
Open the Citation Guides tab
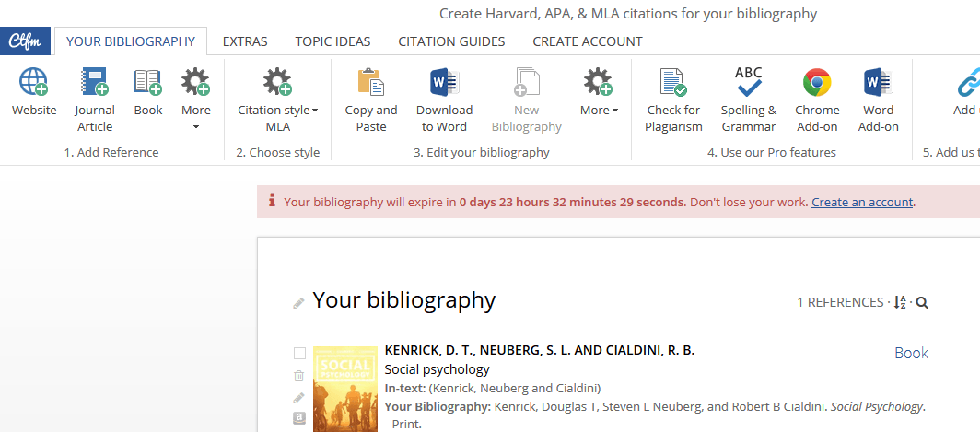tap(451, 41)
